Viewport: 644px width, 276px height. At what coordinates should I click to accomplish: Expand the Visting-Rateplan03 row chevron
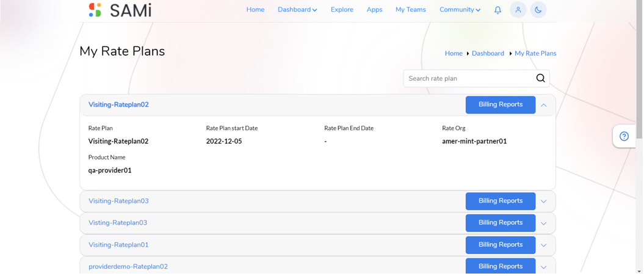[x=544, y=223]
